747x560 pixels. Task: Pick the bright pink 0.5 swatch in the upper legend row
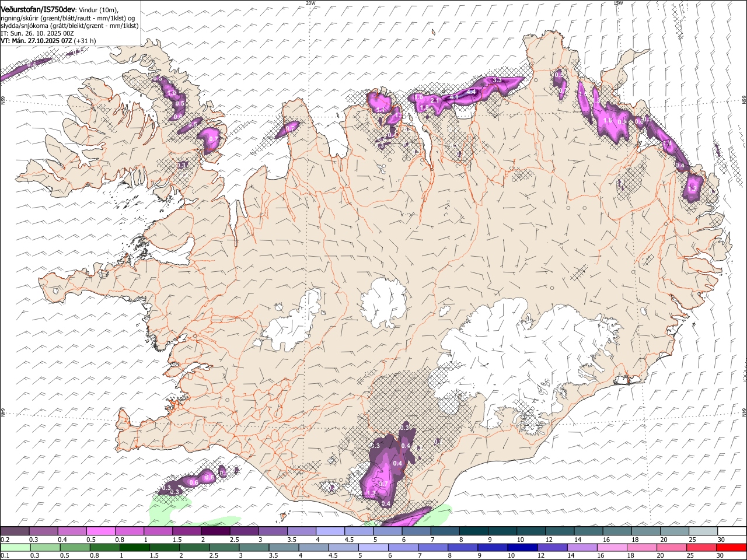(x=101, y=531)
